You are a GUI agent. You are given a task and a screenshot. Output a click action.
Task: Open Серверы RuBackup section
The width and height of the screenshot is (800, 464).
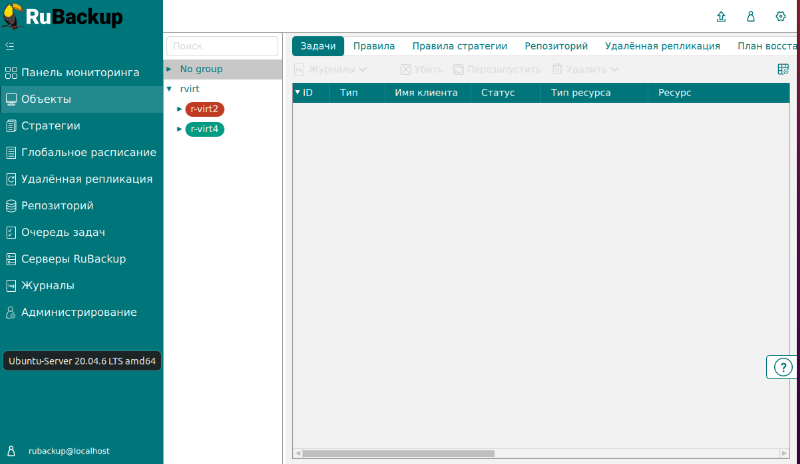click(72, 259)
